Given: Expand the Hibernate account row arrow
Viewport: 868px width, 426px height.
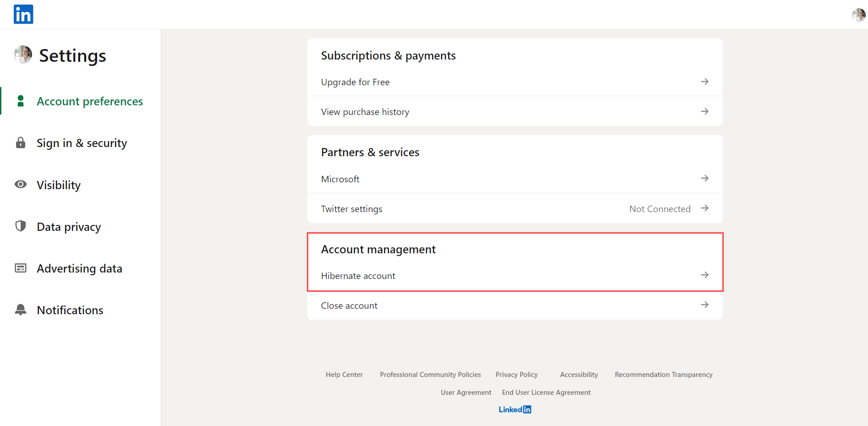Looking at the screenshot, I should coord(704,275).
